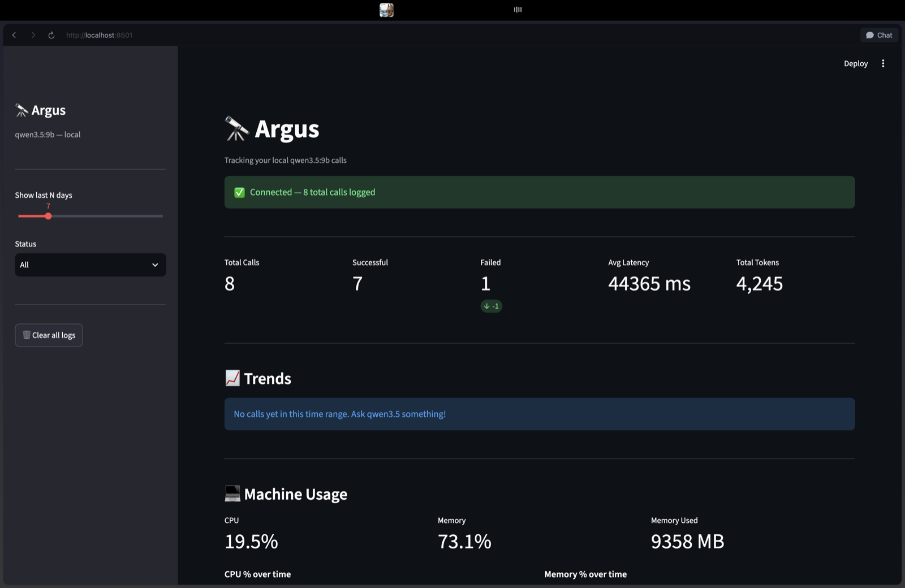905x588 pixels.
Task: Click the laptop icon beside Machine Usage
Action: pos(232,494)
